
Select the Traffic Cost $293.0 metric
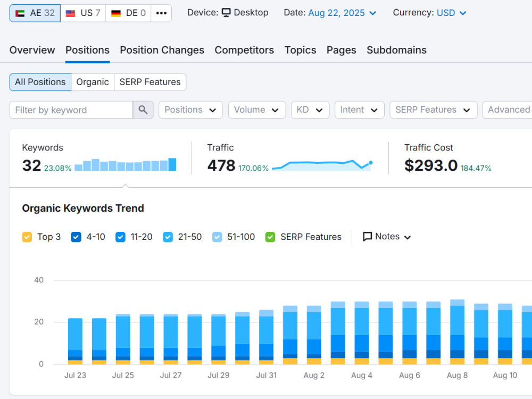coord(431,165)
